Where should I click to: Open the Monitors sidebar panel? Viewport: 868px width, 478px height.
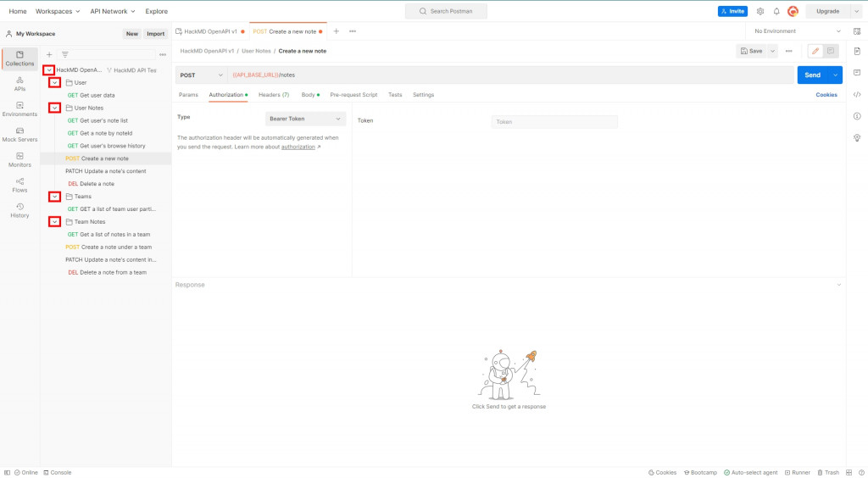[20, 160]
